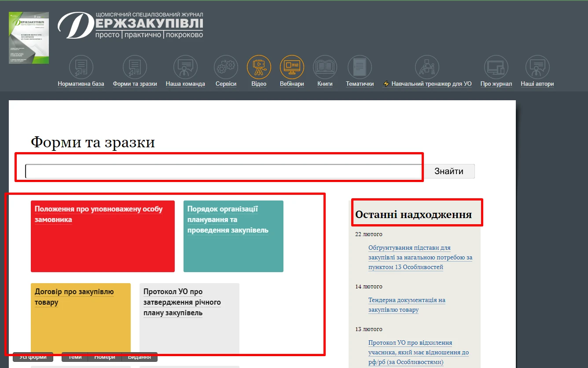Viewport: 588px width, 368px height.
Task: Select the red Положення про уповноважену особу card
Action: 103,236
